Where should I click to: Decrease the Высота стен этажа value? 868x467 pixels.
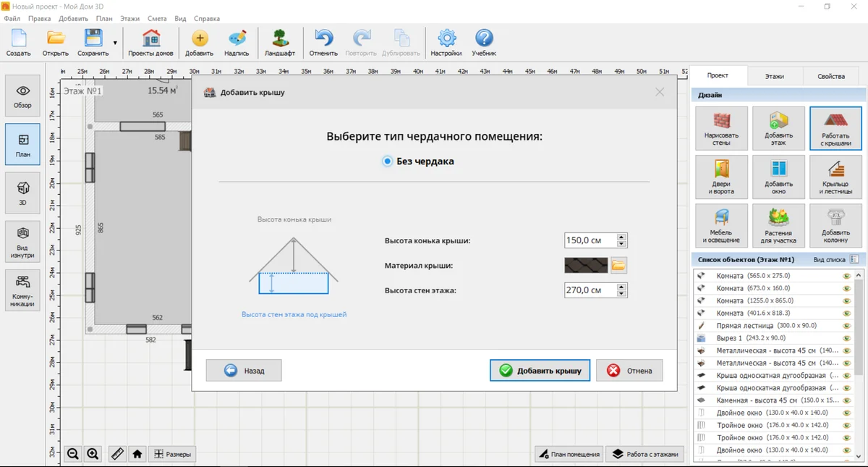point(622,294)
